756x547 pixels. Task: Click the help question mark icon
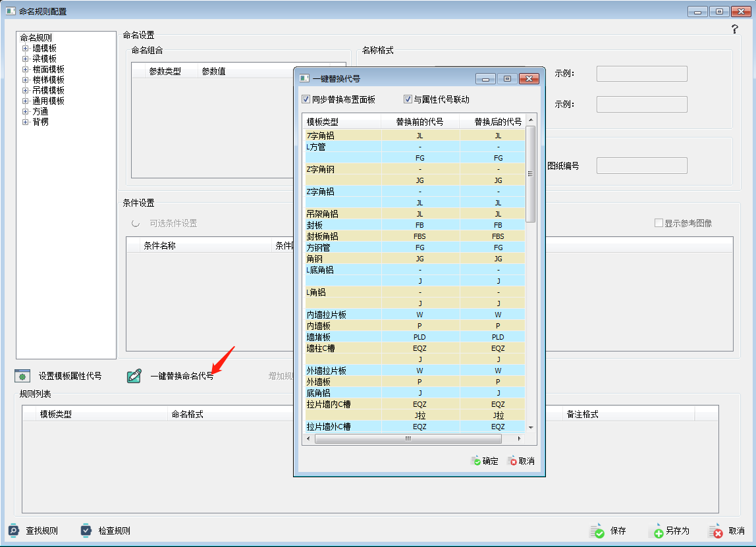click(735, 29)
